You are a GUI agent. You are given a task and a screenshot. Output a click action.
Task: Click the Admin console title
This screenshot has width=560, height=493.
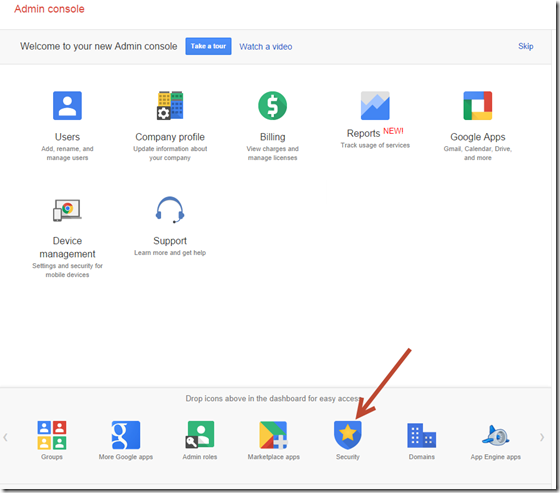(x=49, y=9)
